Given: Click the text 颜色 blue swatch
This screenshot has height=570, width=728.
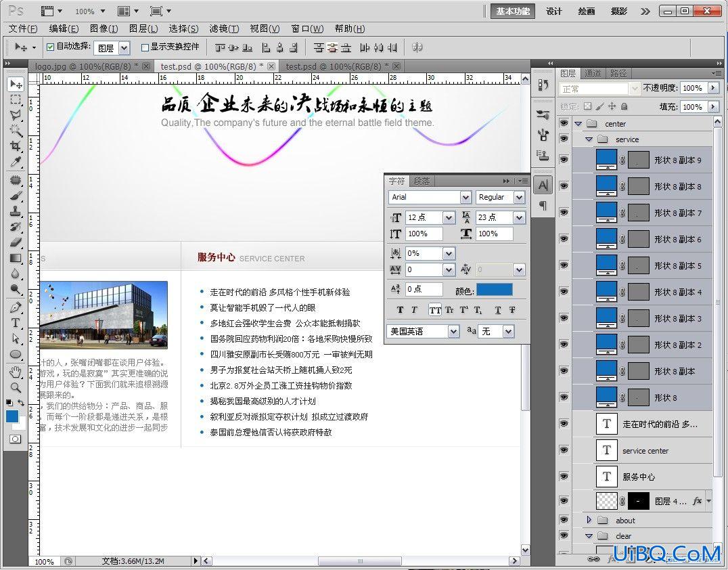Looking at the screenshot, I should [495, 290].
